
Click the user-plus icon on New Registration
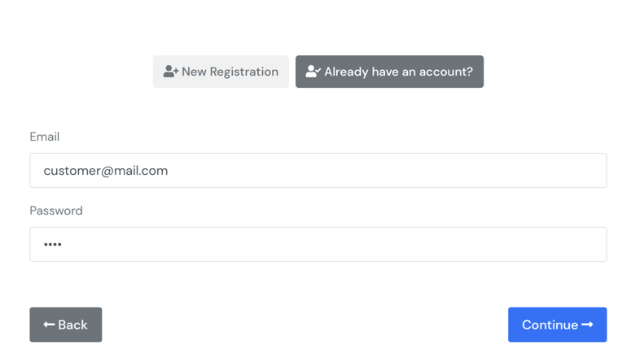point(171,72)
